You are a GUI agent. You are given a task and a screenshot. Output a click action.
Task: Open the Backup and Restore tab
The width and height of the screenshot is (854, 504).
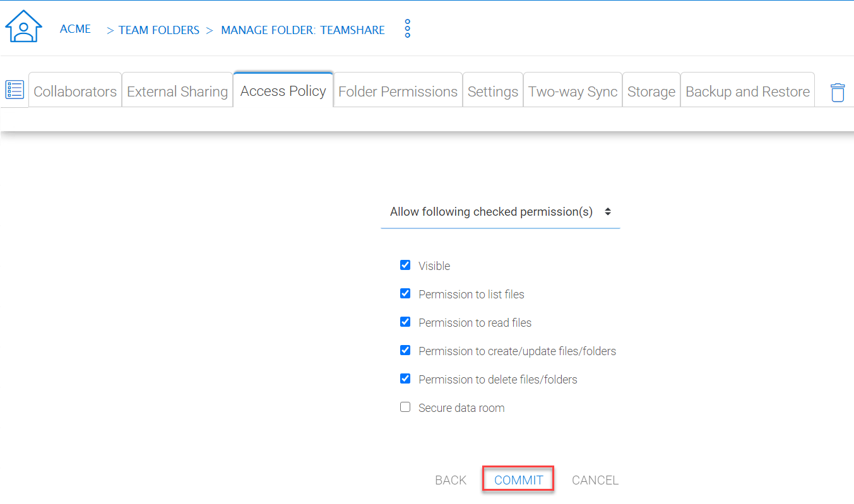(747, 91)
